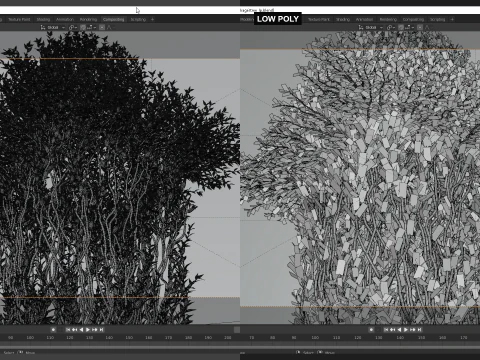Select Rendering tab in left window
The width and height of the screenshot is (480, 360).
[88, 19]
